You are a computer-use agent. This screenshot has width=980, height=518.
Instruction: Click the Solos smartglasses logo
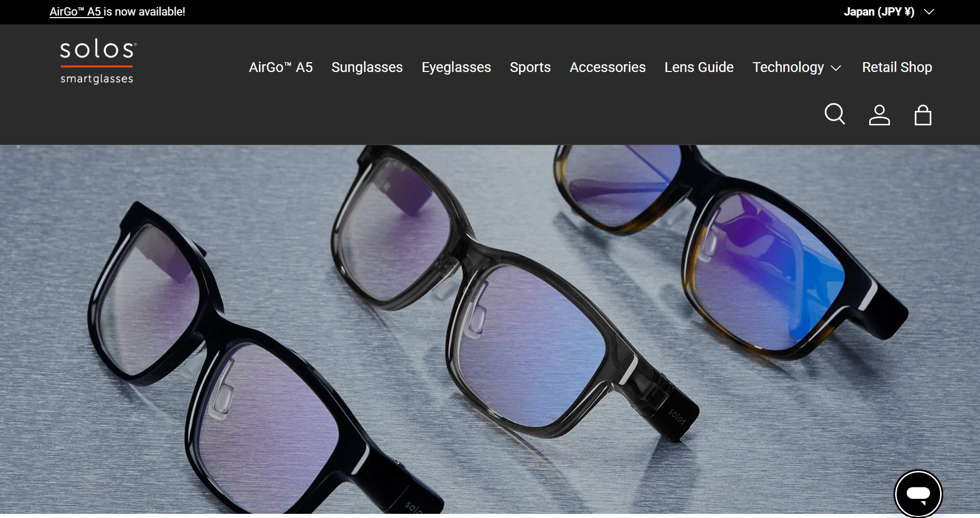click(97, 62)
